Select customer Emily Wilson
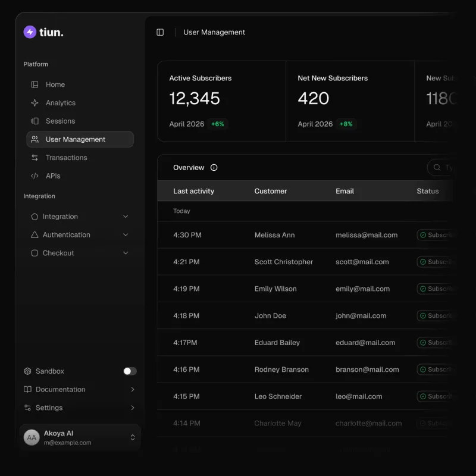Viewport: 476px width, 476px height. point(275,289)
